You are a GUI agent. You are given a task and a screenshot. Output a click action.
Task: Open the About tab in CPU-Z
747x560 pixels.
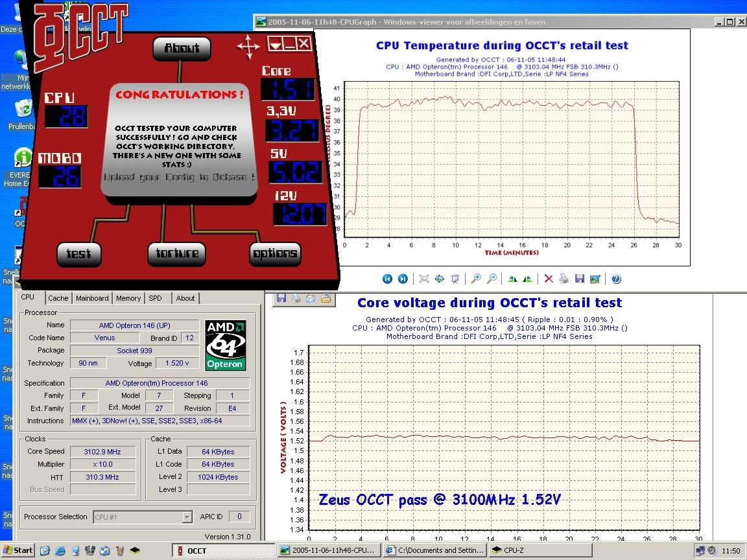(x=185, y=298)
